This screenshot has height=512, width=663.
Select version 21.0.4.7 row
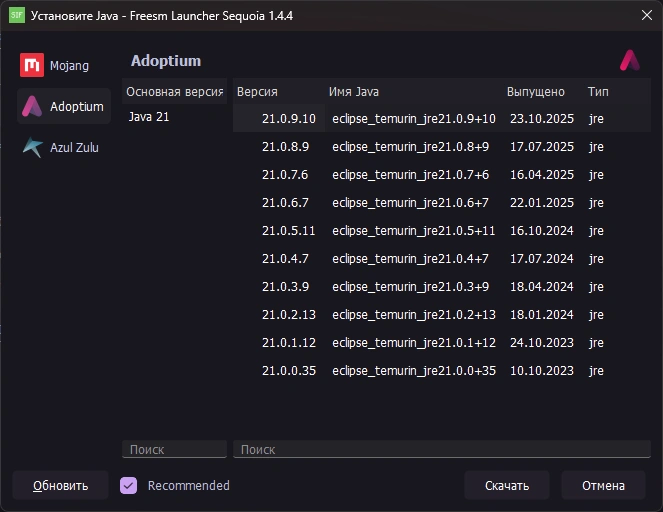tap(442, 258)
